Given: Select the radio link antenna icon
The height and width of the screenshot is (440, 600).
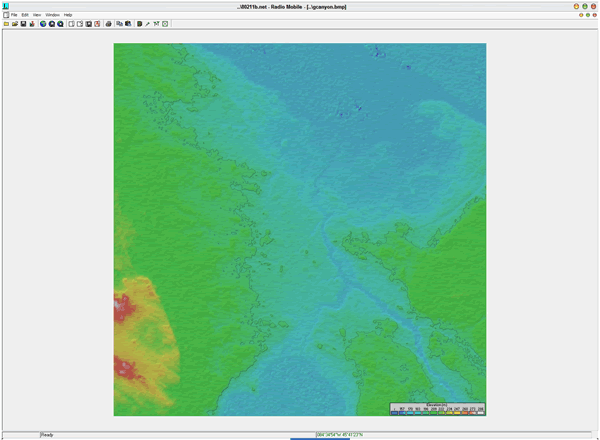Looking at the screenshot, I should coord(156,23).
